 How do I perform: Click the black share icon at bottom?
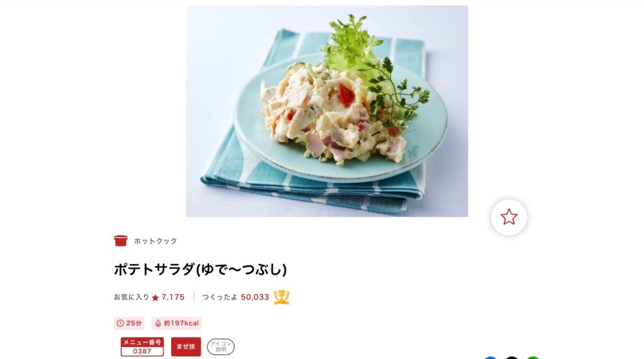click(x=512, y=358)
